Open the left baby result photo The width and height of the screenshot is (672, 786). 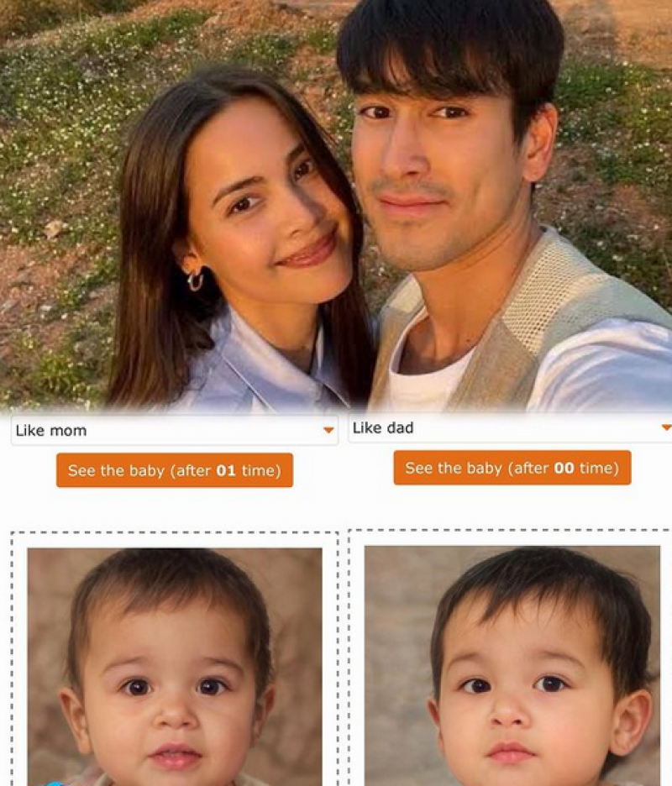click(x=175, y=667)
